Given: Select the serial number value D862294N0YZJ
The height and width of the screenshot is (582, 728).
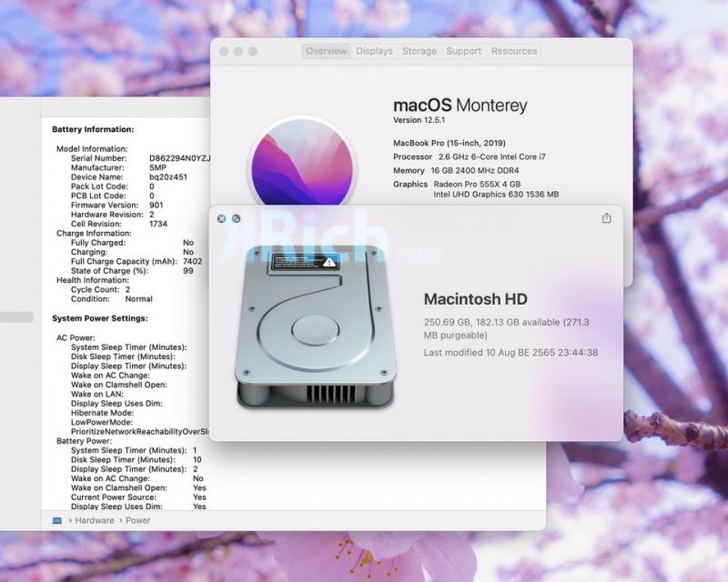Looking at the screenshot, I should point(180,158).
